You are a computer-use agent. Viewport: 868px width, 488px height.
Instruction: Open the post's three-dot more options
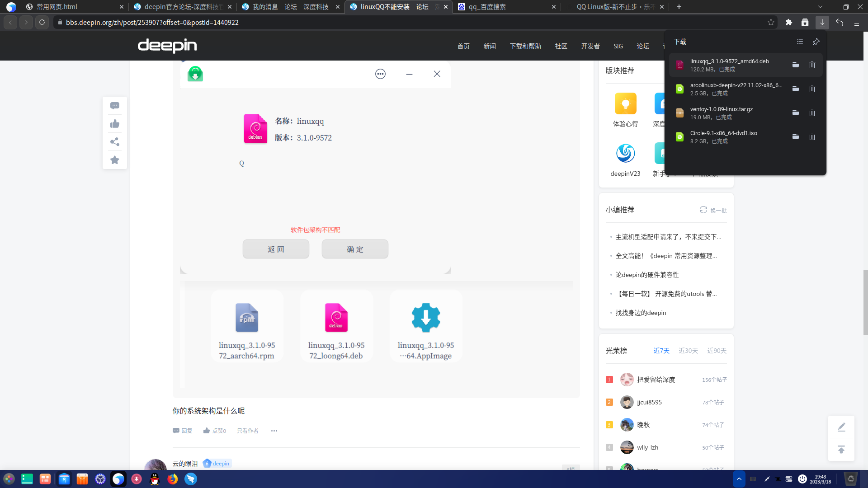tap(274, 431)
